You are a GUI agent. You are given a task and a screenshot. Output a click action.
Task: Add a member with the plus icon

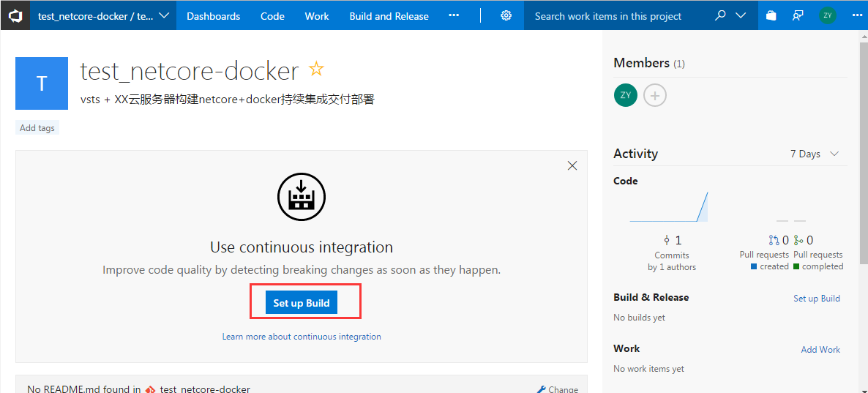tap(655, 95)
